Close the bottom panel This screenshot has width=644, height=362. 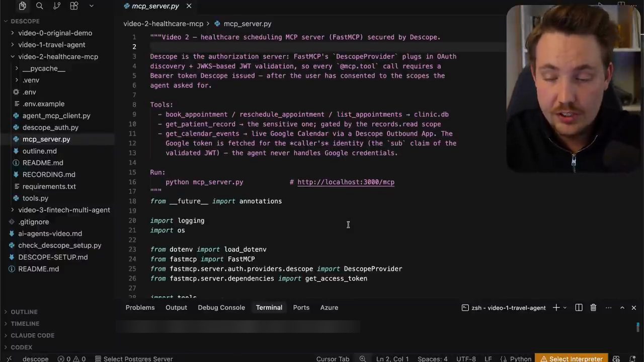tap(633, 308)
